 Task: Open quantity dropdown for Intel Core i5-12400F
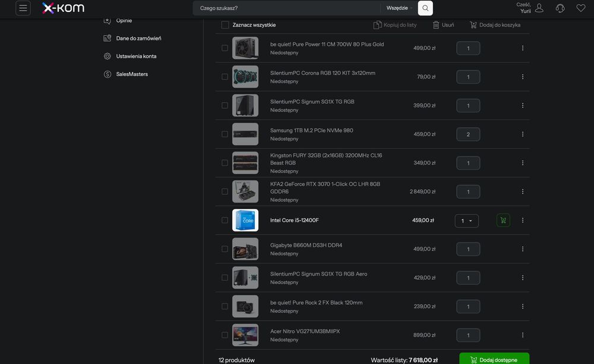click(467, 221)
